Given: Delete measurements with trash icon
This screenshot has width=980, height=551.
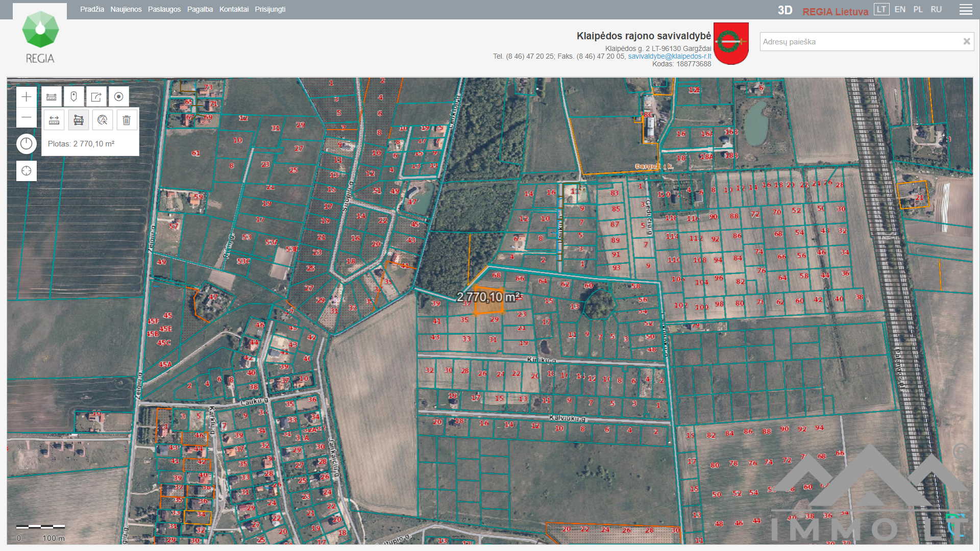Looking at the screenshot, I should point(127,120).
